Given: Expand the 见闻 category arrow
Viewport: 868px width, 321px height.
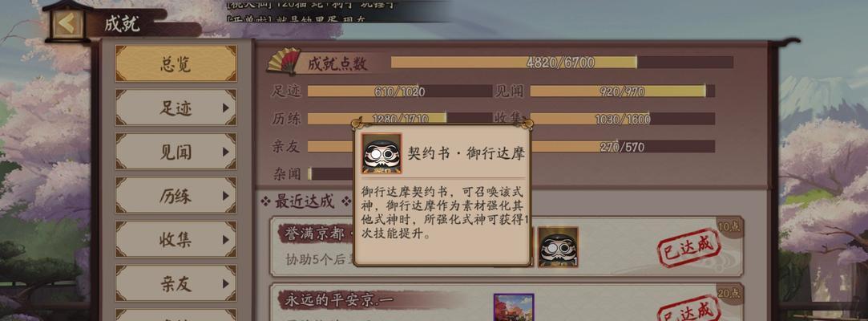Looking at the screenshot, I should click(225, 152).
